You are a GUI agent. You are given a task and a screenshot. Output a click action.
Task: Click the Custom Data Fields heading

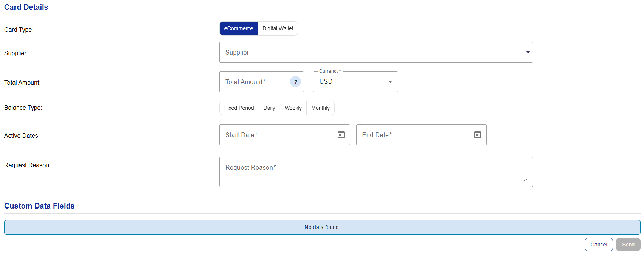click(x=39, y=206)
